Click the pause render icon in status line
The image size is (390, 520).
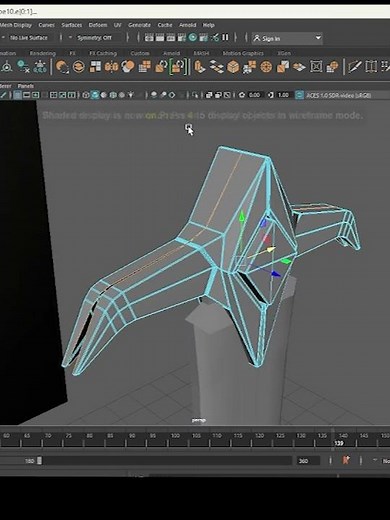(x=225, y=37)
